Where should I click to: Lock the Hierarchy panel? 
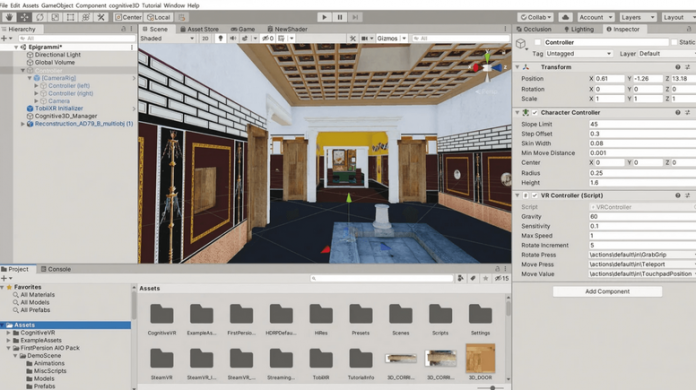pyautogui.click(x=123, y=29)
